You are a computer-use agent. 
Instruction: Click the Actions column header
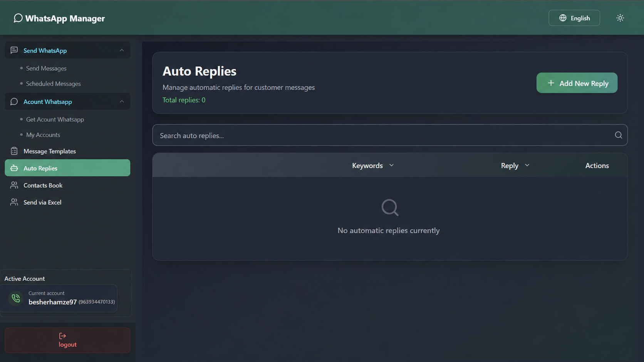click(x=597, y=165)
